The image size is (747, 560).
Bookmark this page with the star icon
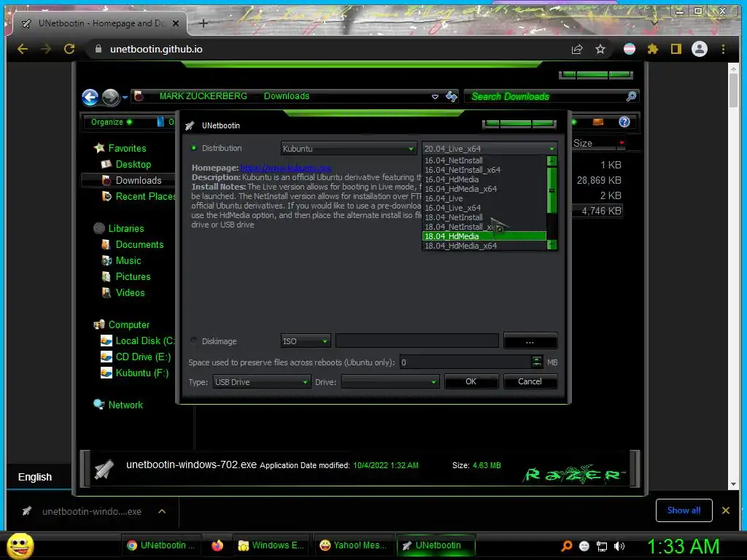pyautogui.click(x=600, y=49)
